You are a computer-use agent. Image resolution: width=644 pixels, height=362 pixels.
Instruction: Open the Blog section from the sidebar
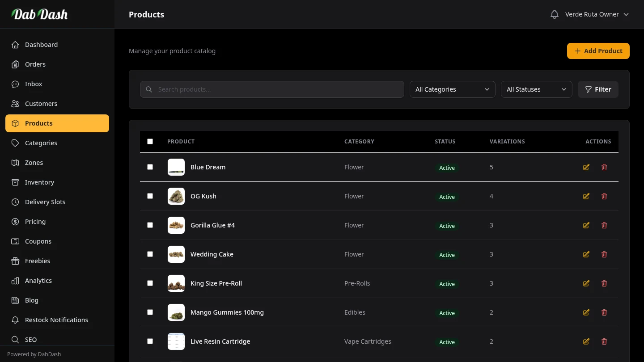click(x=31, y=300)
